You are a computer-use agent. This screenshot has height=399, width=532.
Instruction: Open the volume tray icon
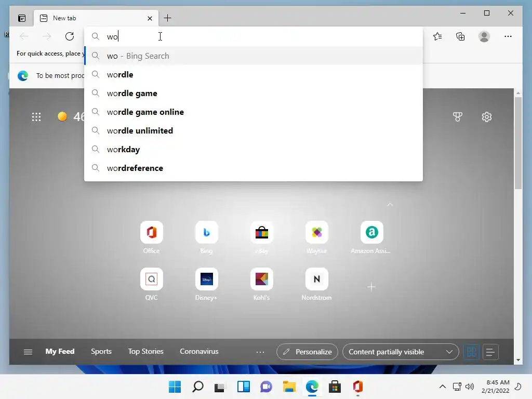click(x=470, y=387)
